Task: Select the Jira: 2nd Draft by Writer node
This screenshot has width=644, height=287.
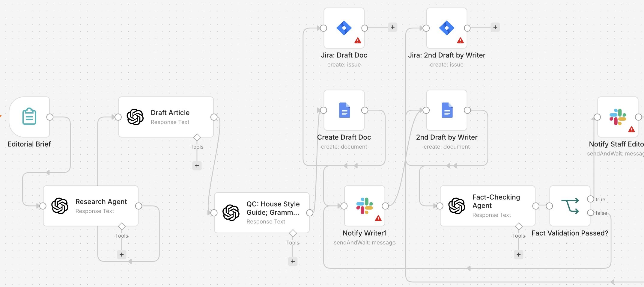Action: 447,28
